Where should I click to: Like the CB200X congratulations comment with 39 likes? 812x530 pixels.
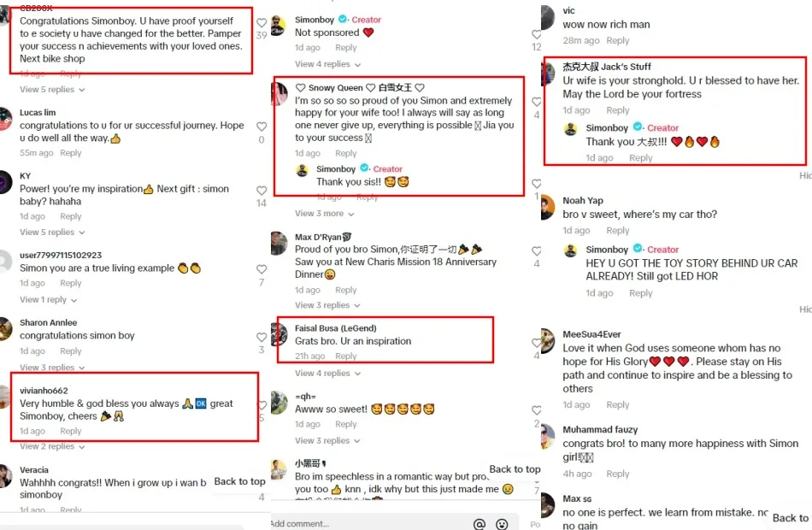262,21
